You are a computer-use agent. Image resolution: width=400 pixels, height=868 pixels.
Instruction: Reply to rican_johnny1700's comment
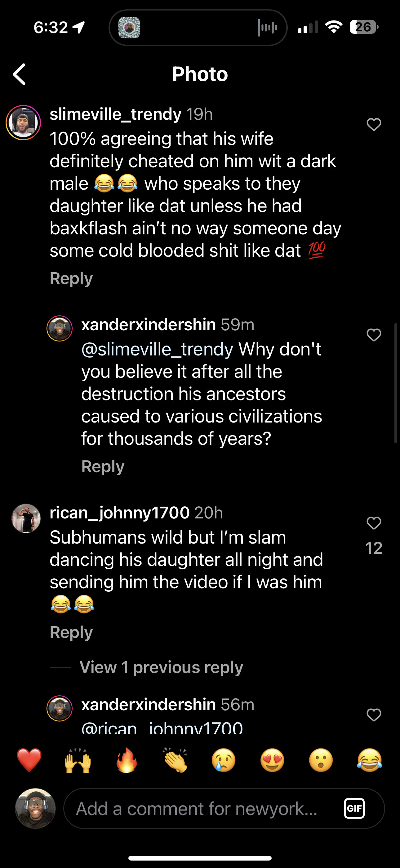click(x=71, y=632)
